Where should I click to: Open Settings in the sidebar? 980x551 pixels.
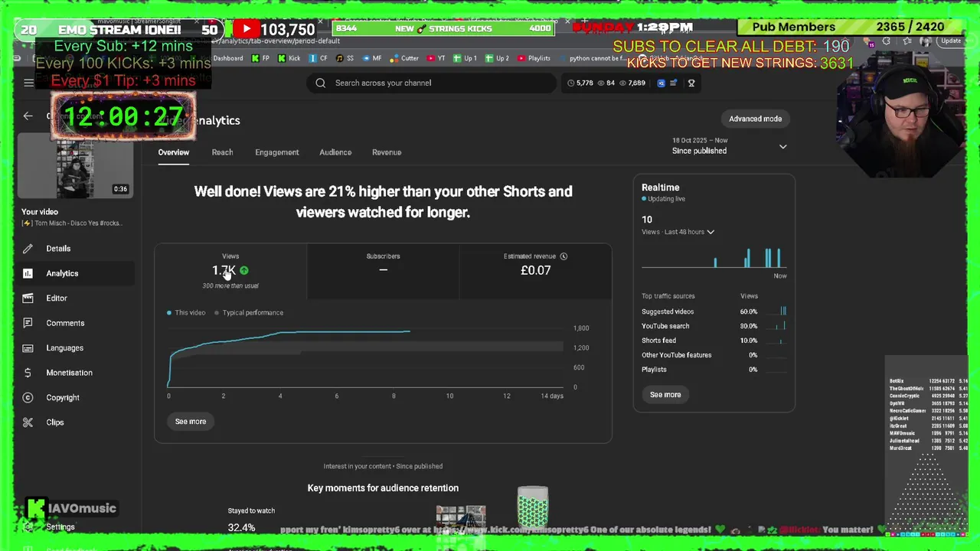pyautogui.click(x=60, y=527)
